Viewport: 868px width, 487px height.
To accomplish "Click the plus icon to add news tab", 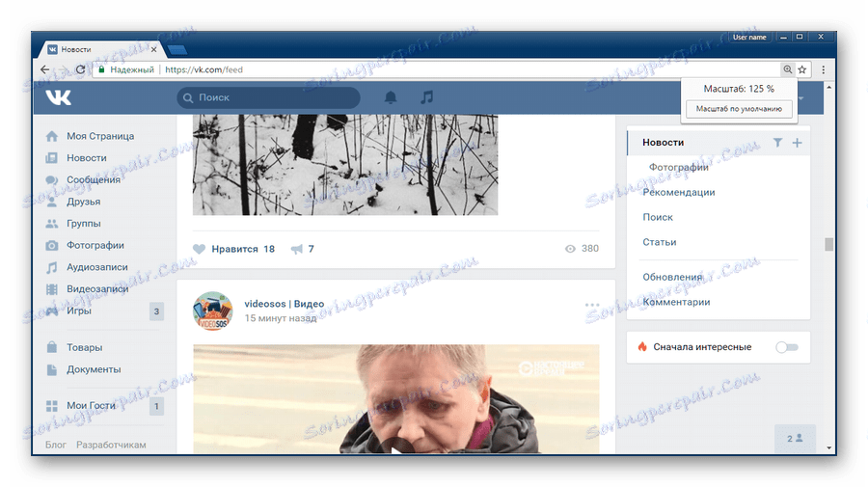I will [797, 143].
